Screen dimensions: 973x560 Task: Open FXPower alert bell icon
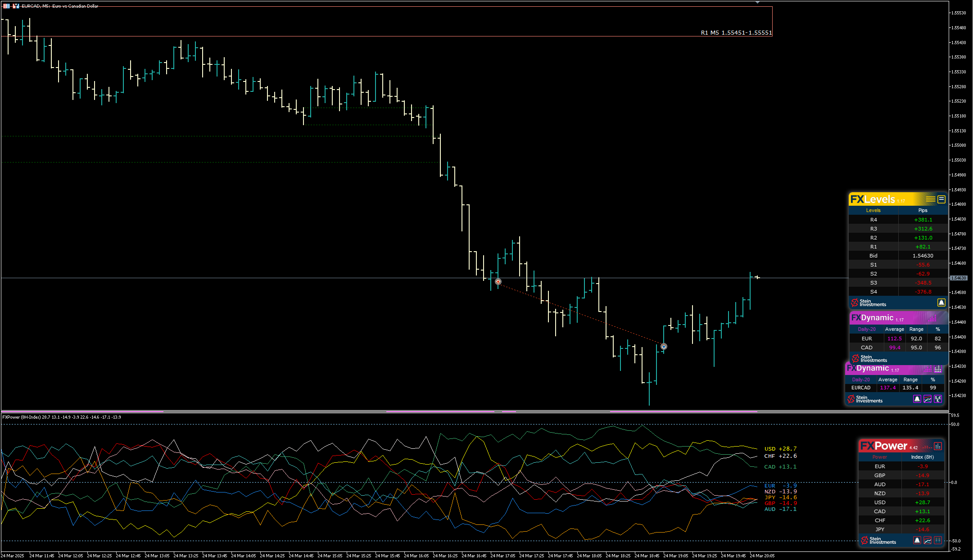pos(917,540)
